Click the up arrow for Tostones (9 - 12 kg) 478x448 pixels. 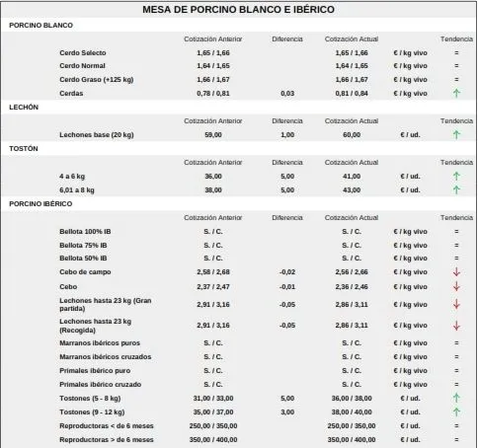click(456, 411)
